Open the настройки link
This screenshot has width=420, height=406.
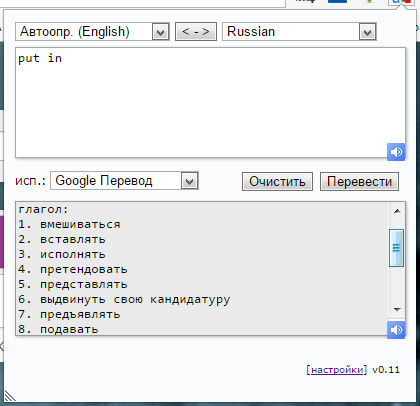(337, 370)
